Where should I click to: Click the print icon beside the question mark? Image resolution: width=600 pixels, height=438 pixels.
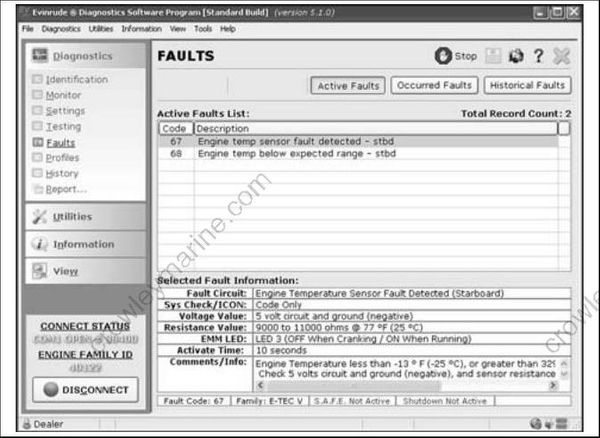(x=517, y=57)
